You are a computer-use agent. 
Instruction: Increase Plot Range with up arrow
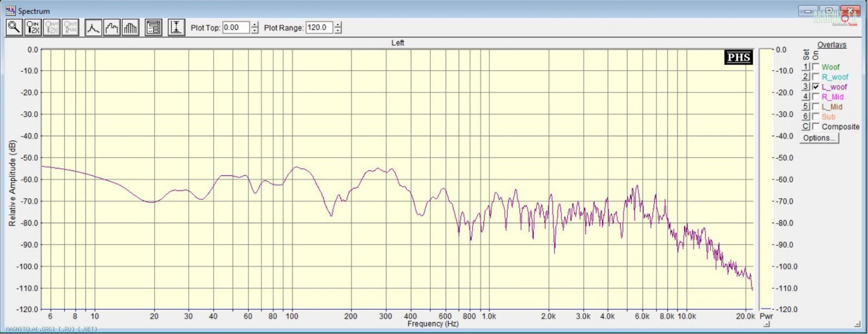[338, 24]
